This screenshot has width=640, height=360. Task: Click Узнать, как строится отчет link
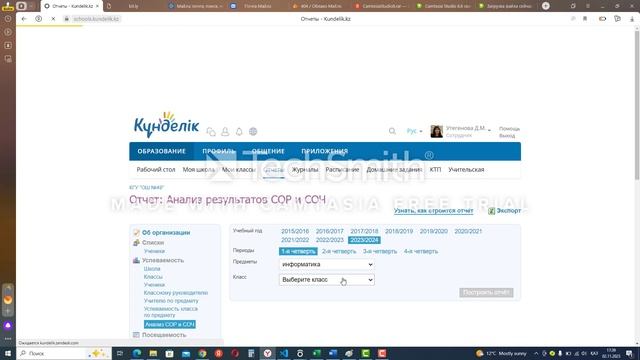433,211
